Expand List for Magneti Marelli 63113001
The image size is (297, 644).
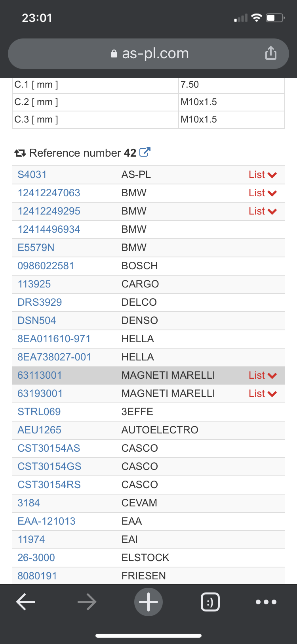[262, 376]
